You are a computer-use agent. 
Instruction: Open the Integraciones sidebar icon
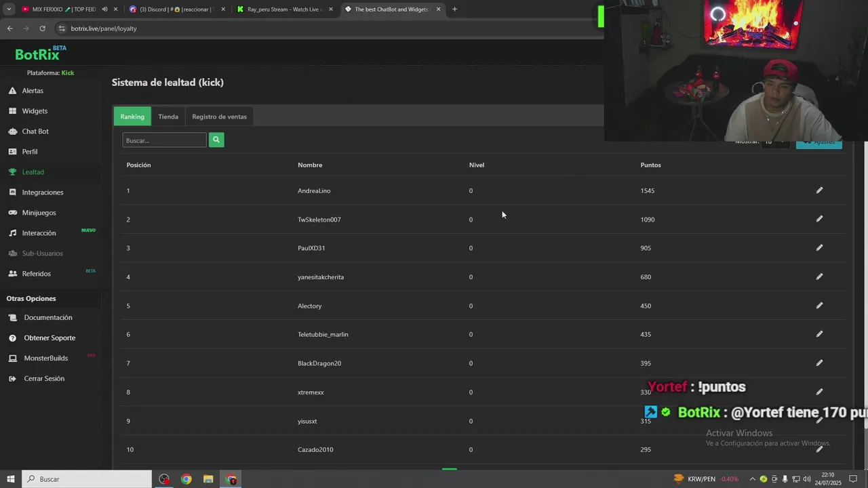pos(12,192)
